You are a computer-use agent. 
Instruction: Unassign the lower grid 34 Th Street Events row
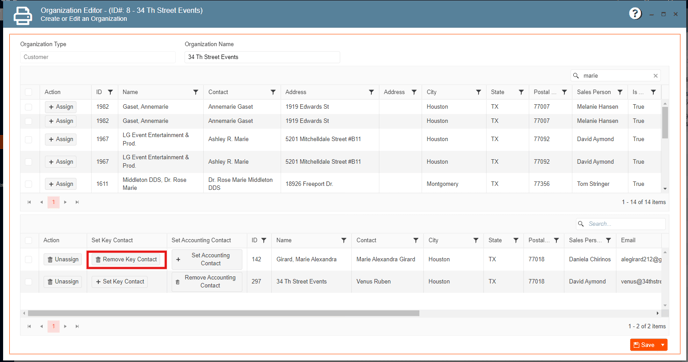(x=63, y=282)
